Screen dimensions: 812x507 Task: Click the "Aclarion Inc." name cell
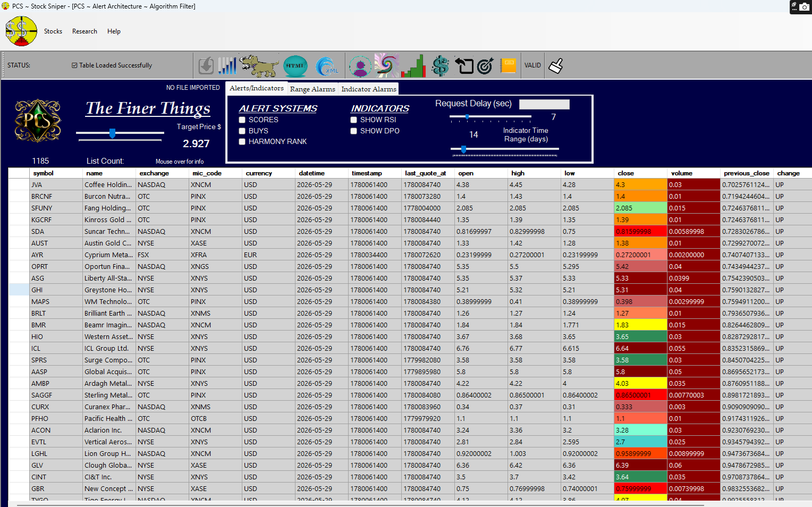(109, 430)
